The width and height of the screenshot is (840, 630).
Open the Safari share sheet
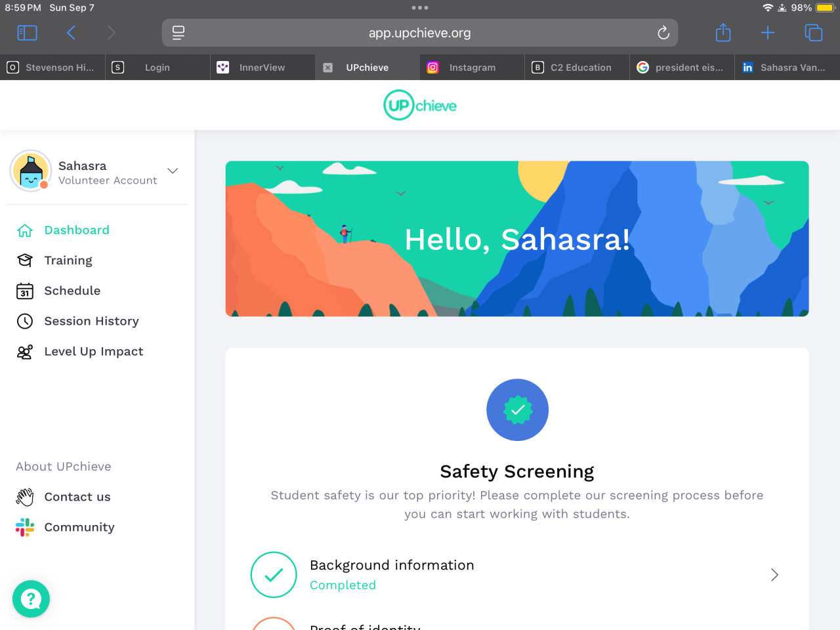pyautogui.click(x=723, y=32)
